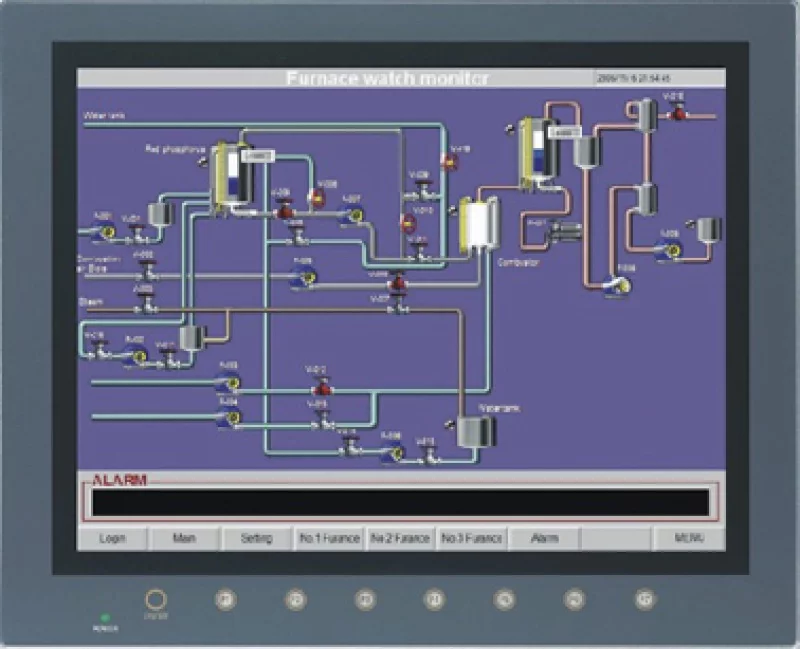This screenshot has height=649, width=800.
Task: Switch to the No.3 Furnace tab
Action: 472,538
